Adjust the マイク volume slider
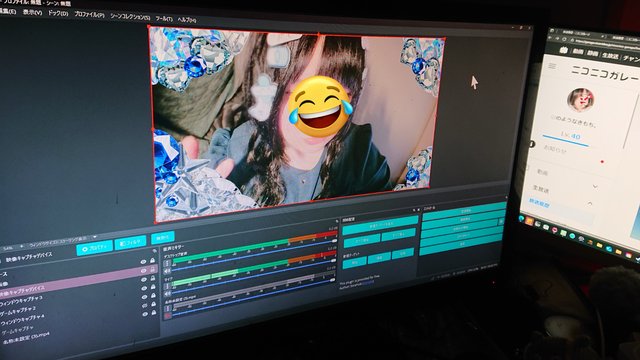Image resolution: width=640 pixels, height=360 pixels. (253, 287)
